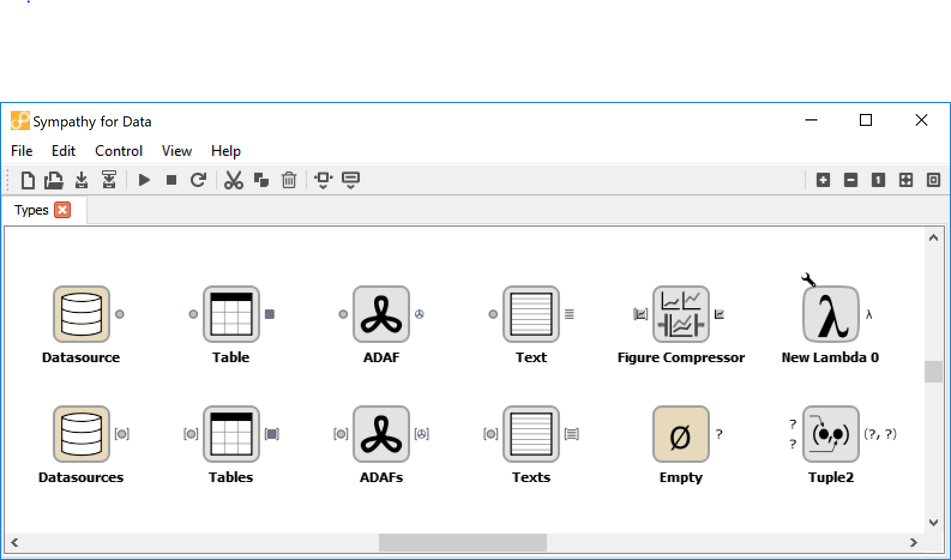Click the insert text field toolbar icon
951x560 pixels.
click(351, 180)
